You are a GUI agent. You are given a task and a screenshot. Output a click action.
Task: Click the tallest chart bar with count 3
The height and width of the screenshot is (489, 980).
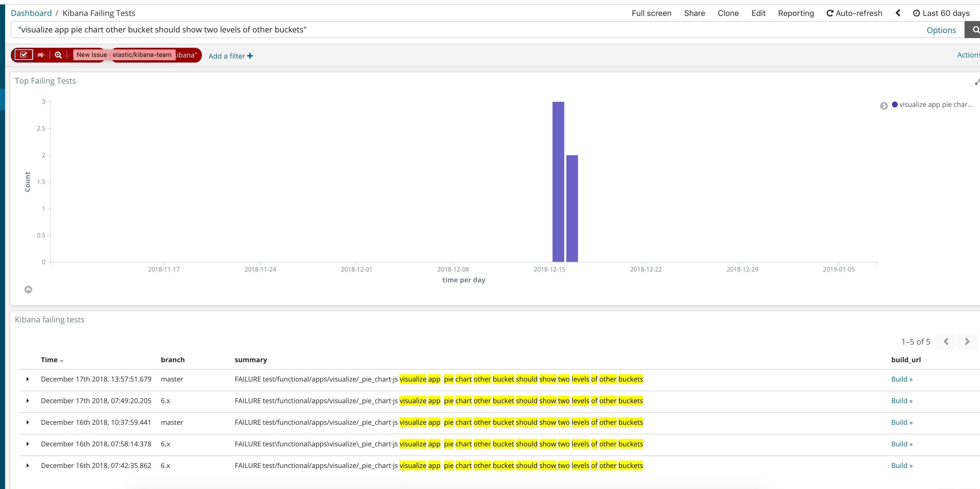558,182
